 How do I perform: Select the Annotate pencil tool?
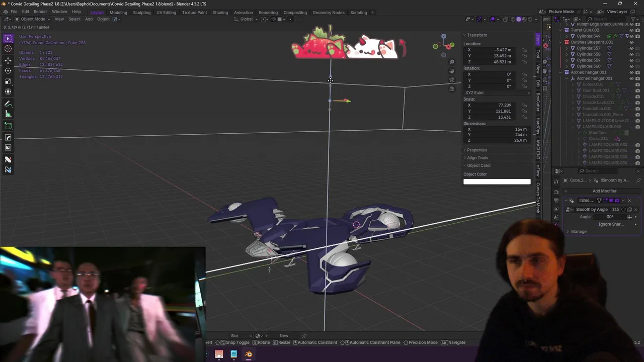coord(8,104)
